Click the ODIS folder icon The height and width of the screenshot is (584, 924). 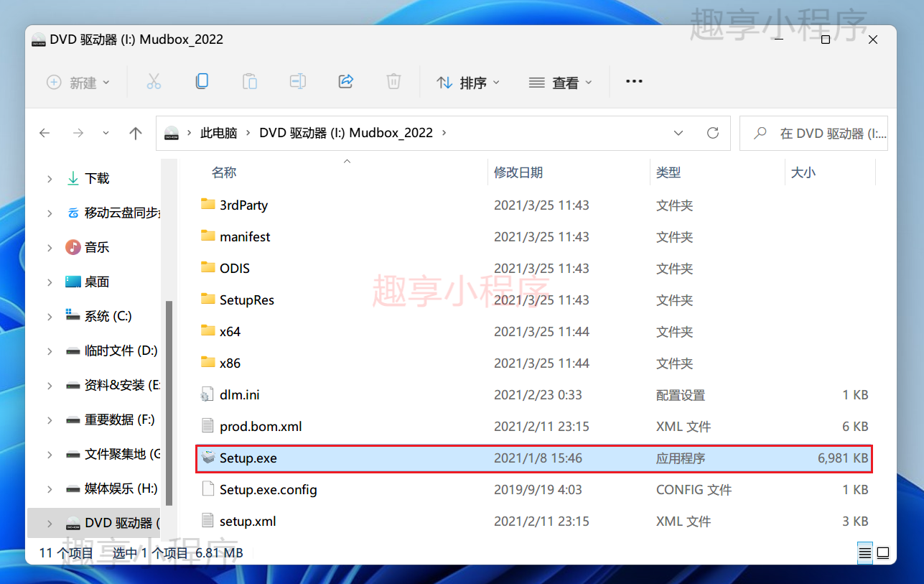[208, 268]
